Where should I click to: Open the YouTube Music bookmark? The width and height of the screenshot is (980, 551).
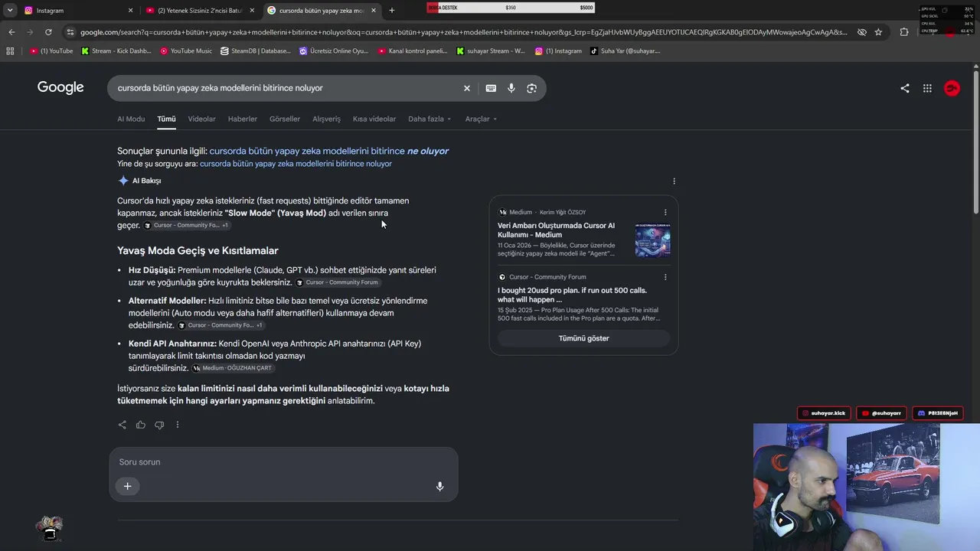tap(186, 51)
